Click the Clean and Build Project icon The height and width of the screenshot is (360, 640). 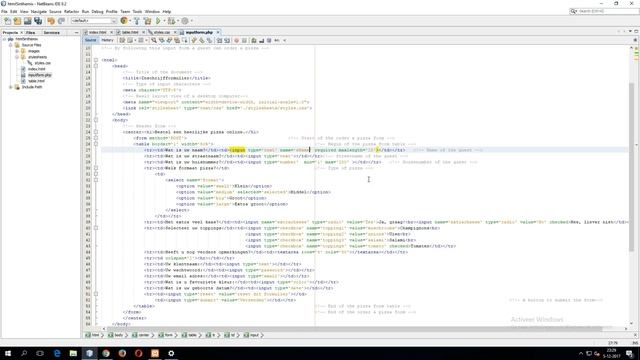pos(147,21)
